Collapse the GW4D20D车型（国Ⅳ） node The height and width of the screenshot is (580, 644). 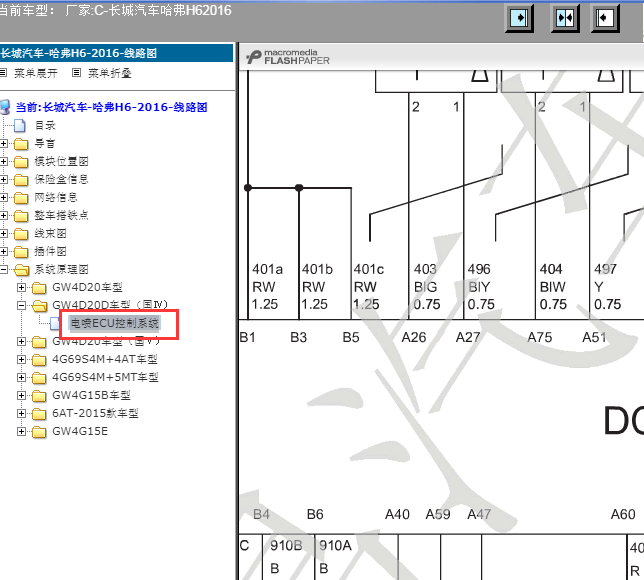(x=21, y=305)
